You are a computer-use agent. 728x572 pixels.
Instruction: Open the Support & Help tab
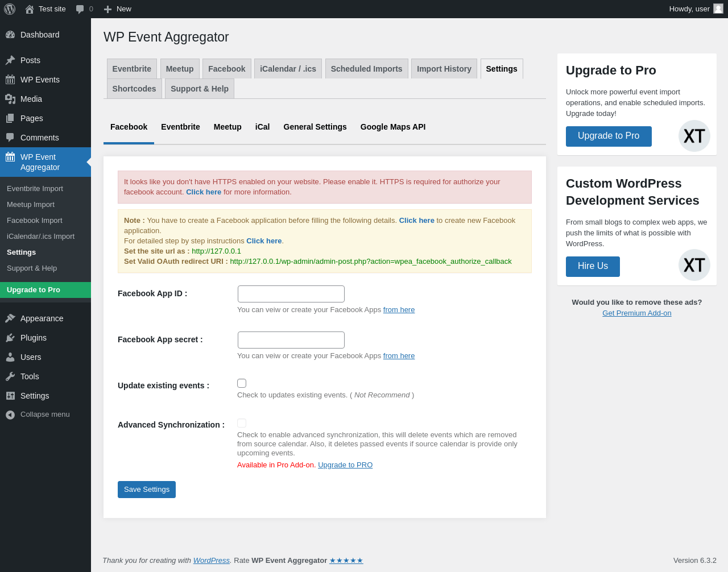tap(200, 89)
